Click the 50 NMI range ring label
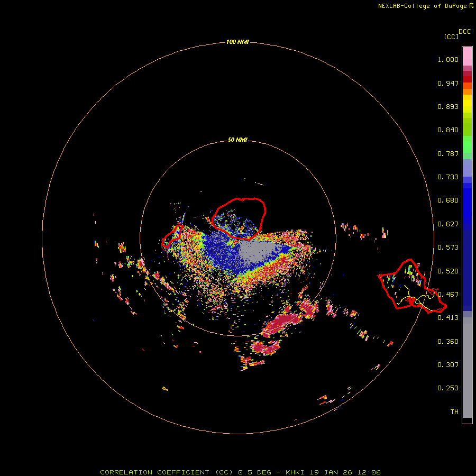This screenshot has width=476, height=476. pyautogui.click(x=237, y=140)
